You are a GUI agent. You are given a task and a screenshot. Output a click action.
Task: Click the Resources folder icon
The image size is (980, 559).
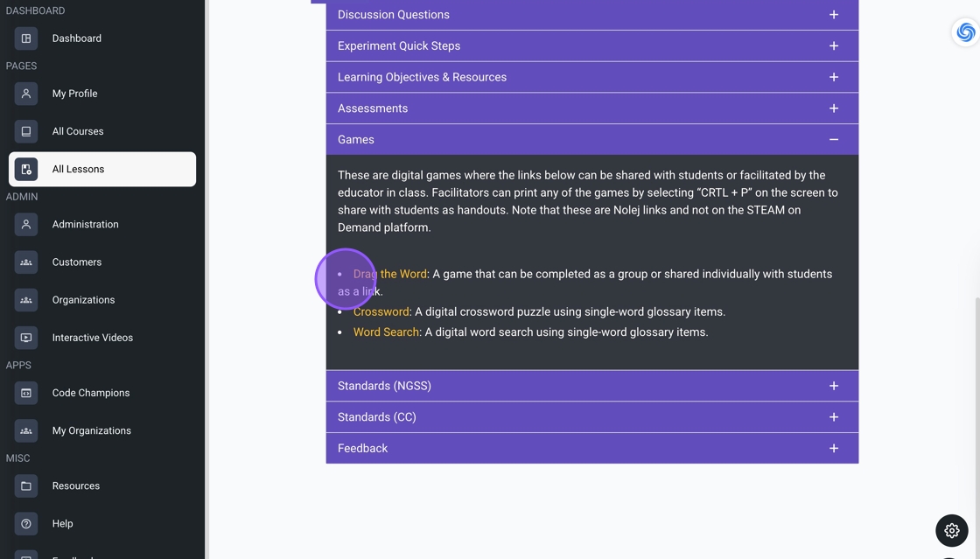[x=26, y=486]
